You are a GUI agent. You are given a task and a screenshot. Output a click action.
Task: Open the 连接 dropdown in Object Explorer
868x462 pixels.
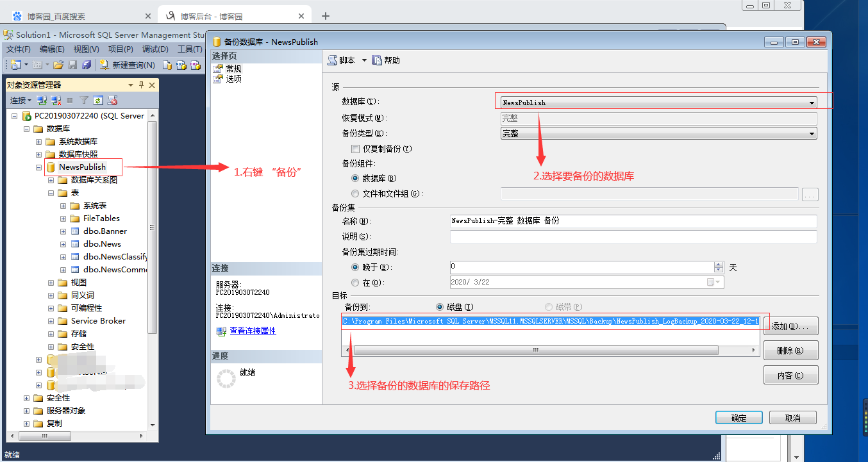[x=21, y=100]
